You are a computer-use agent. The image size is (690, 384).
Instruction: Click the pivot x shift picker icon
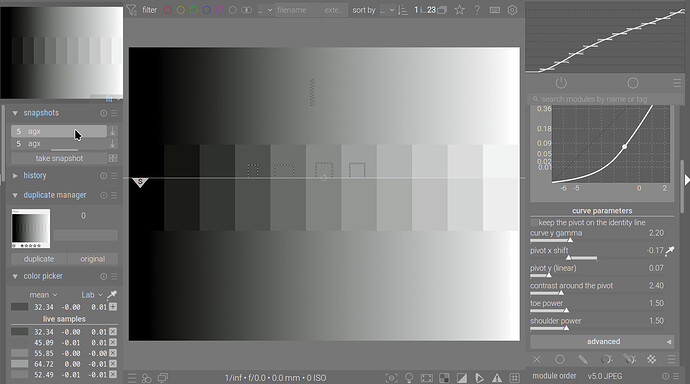pyautogui.click(x=670, y=251)
